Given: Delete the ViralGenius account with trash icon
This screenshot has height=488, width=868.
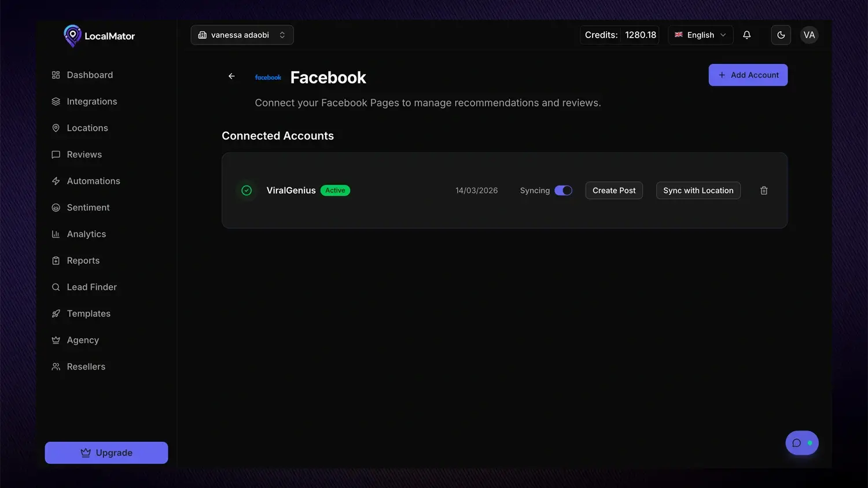Looking at the screenshot, I should [x=764, y=190].
